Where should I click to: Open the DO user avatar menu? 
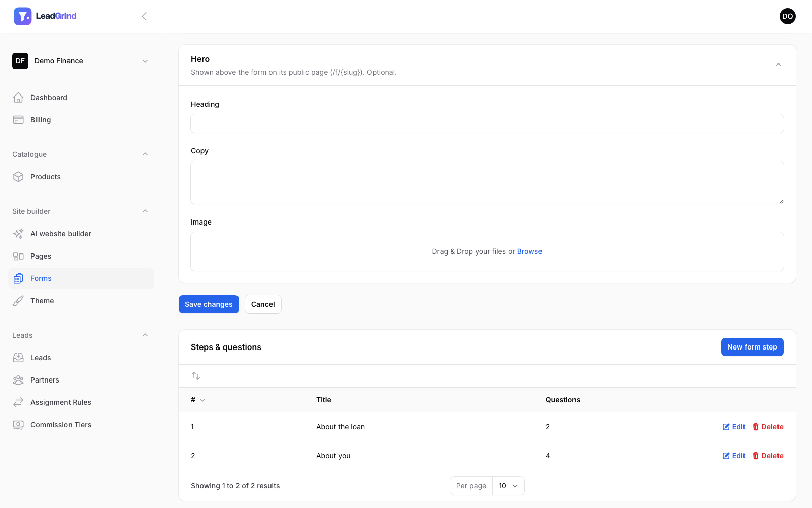tap(787, 16)
